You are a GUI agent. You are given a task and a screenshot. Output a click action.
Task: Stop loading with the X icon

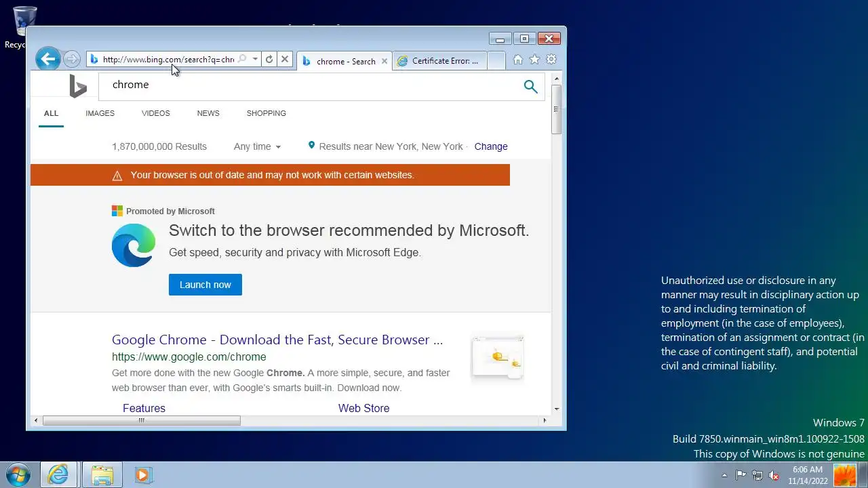(x=285, y=59)
